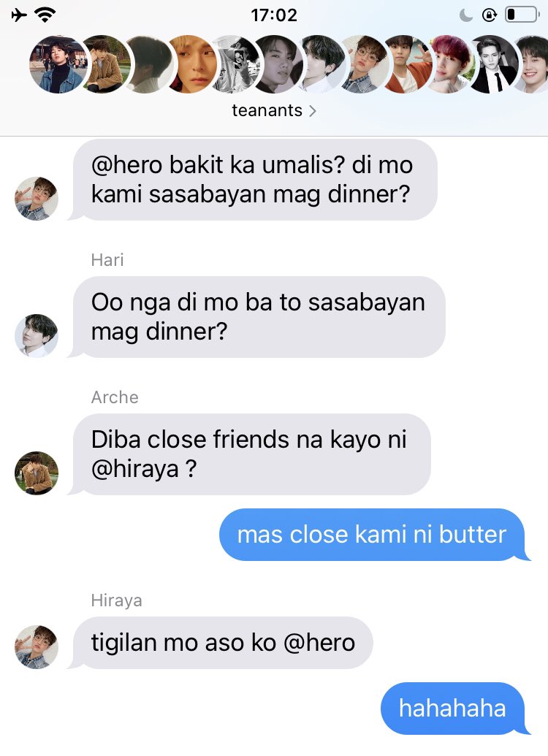The width and height of the screenshot is (548, 756).
Task: Select Hari's 'Oo nga di mo ba' message
Action: point(259,317)
